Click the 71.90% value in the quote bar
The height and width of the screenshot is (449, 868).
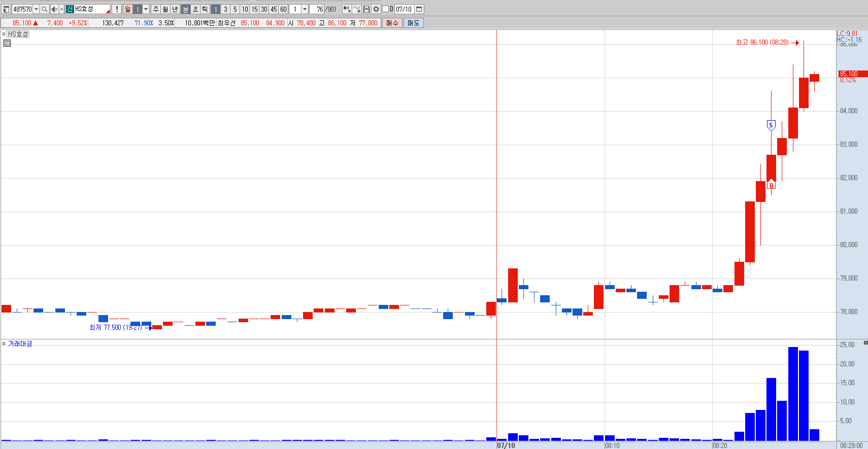tap(144, 23)
